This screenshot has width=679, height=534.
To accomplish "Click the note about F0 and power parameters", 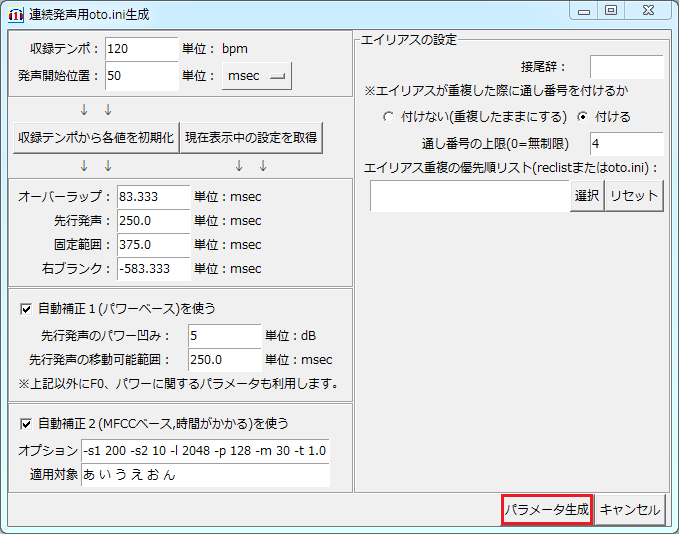I will coord(178,384).
